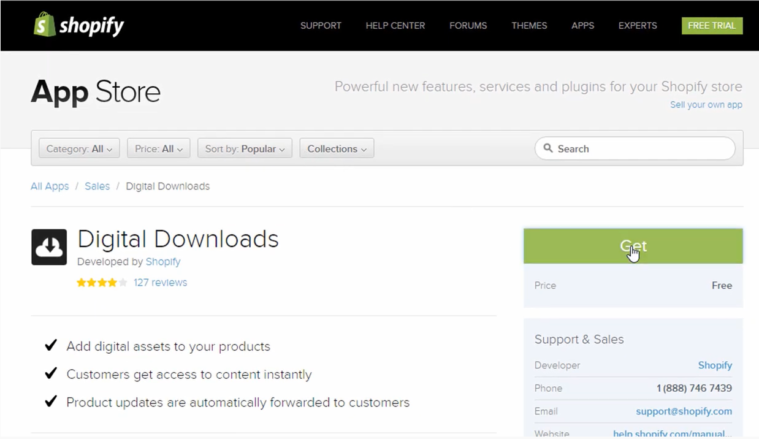The width and height of the screenshot is (759, 439).
Task: Open the Sell your own app link
Action: pos(706,105)
